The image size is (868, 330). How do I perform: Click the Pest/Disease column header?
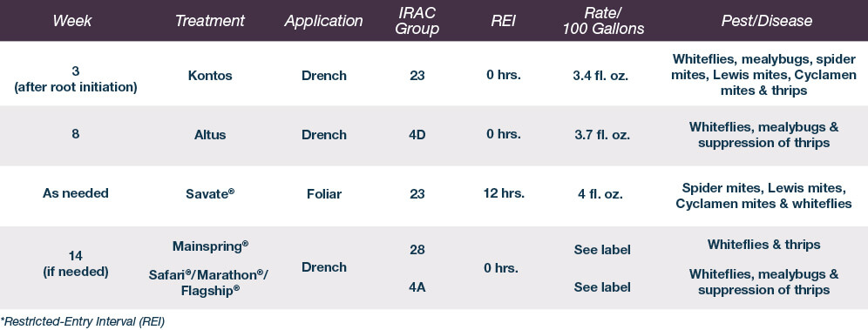(x=767, y=22)
